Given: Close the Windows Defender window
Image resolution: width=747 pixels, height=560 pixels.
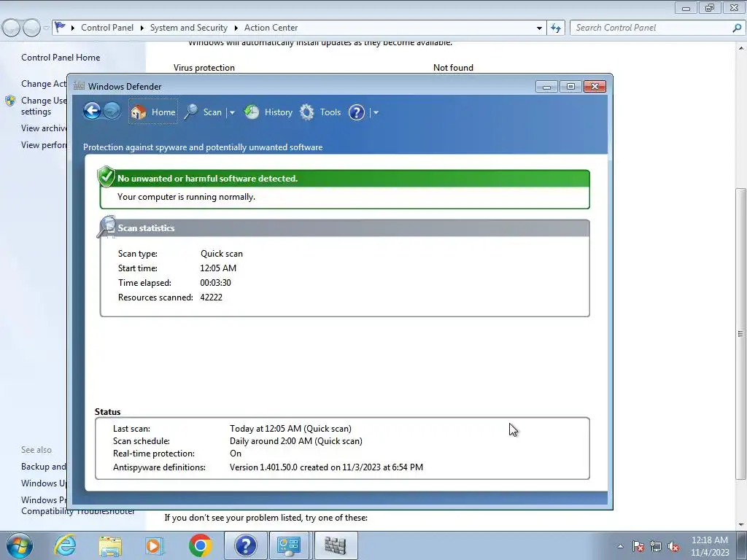Looking at the screenshot, I should (595, 87).
